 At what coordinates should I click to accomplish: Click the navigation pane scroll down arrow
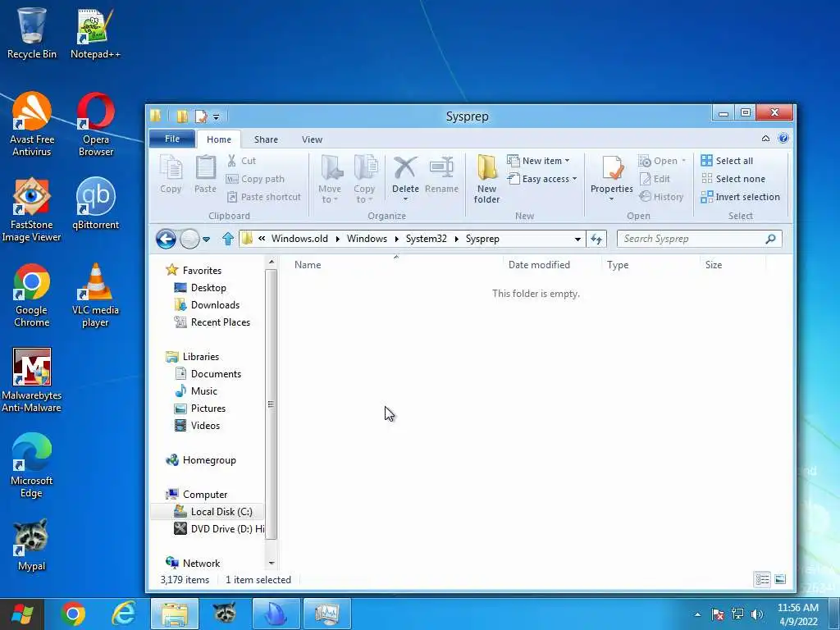tap(271, 563)
